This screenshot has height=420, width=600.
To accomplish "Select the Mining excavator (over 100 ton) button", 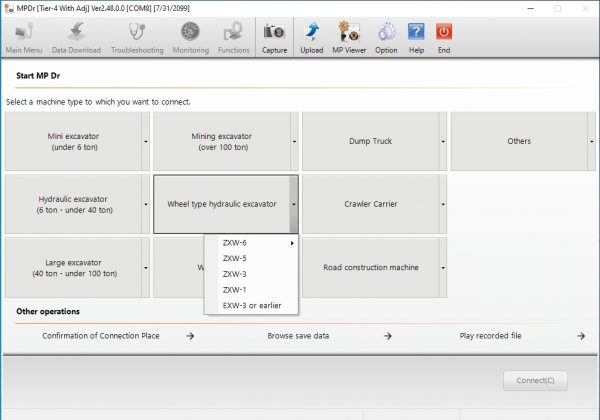I will click(222, 142).
